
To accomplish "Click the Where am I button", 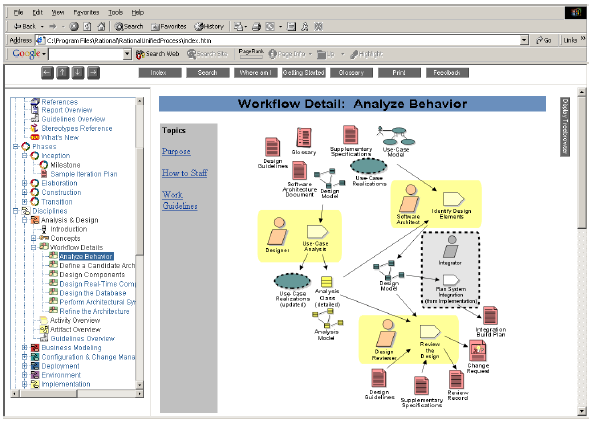I will point(256,73).
